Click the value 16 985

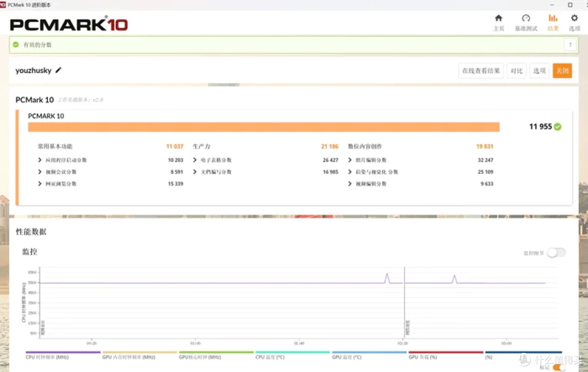point(330,172)
